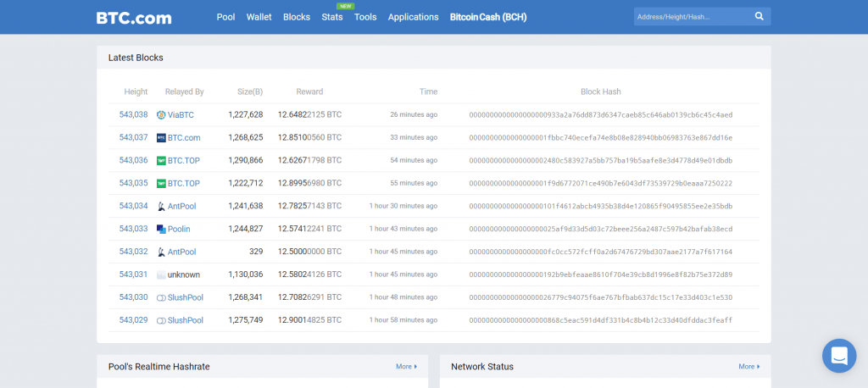Screen dimensions: 868x388
Task: Open the BTC.com relayed-by link
Action: [184, 138]
